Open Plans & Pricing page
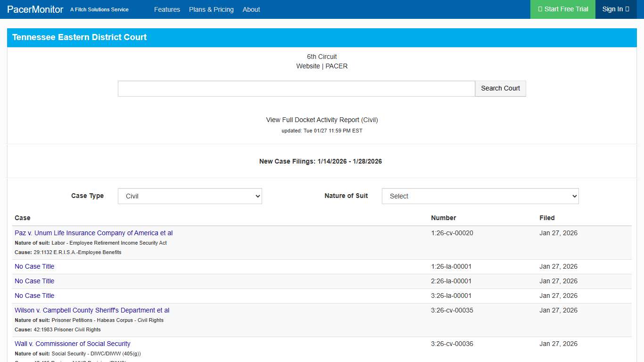The width and height of the screenshot is (644, 362). 211,9
